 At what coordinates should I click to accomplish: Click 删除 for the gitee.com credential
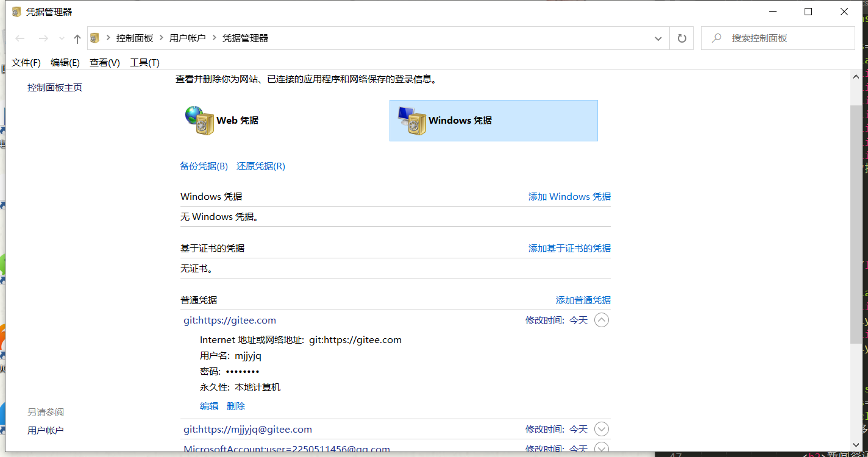(x=236, y=406)
